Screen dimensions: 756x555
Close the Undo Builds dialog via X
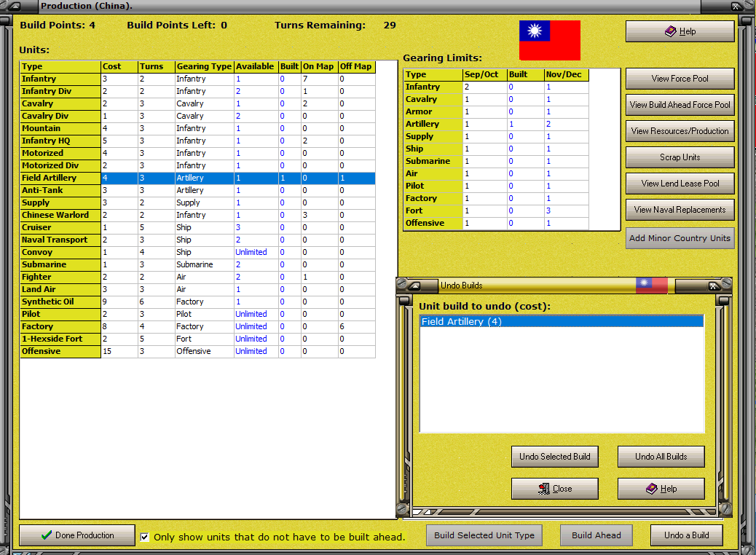[713, 286]
